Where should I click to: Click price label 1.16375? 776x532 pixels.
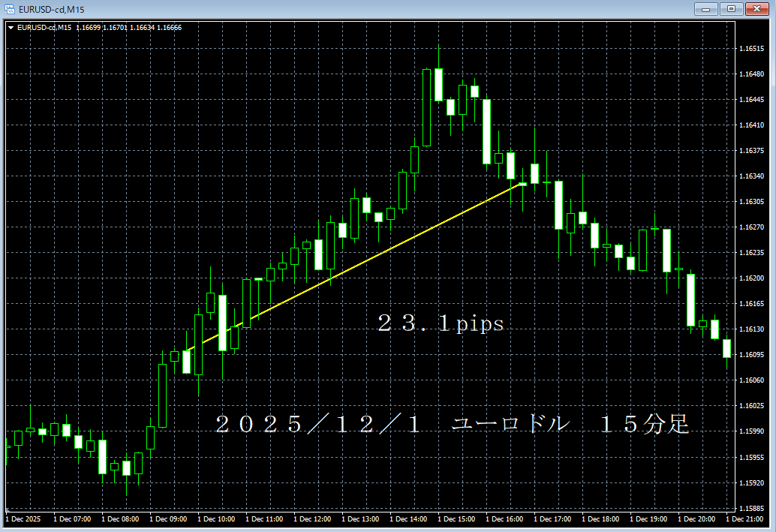[x=751, y=151]
